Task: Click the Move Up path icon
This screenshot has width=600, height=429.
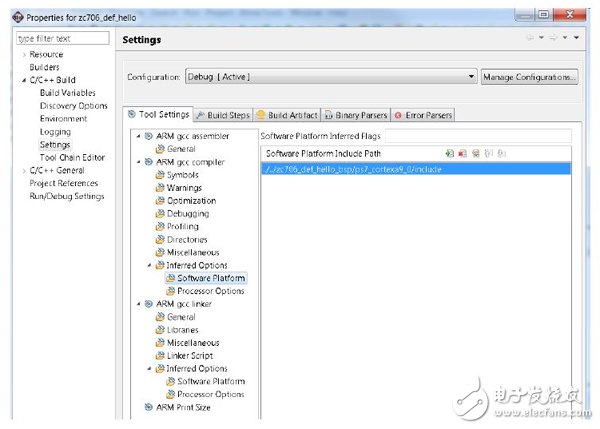Action: [x=489, y=153]
